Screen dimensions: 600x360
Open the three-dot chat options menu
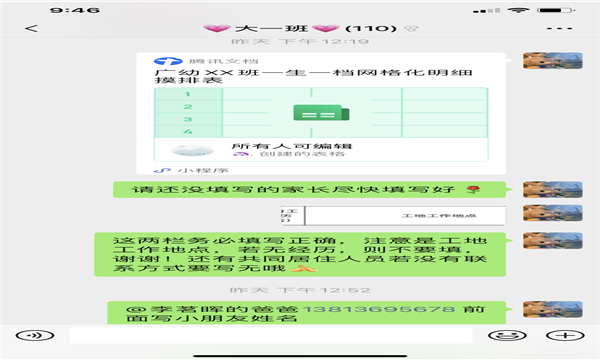[x=559, y=28]
